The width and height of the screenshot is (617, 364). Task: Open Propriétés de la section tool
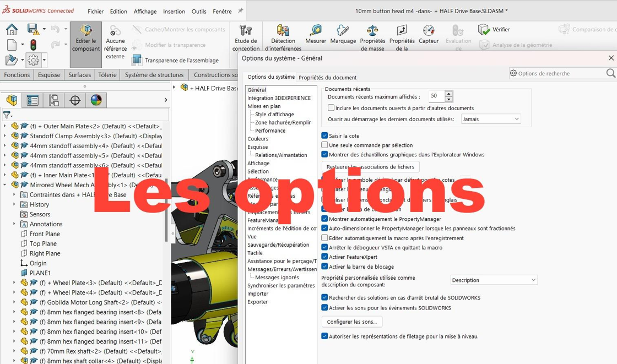pyautogui.click(x=402, y=38)
